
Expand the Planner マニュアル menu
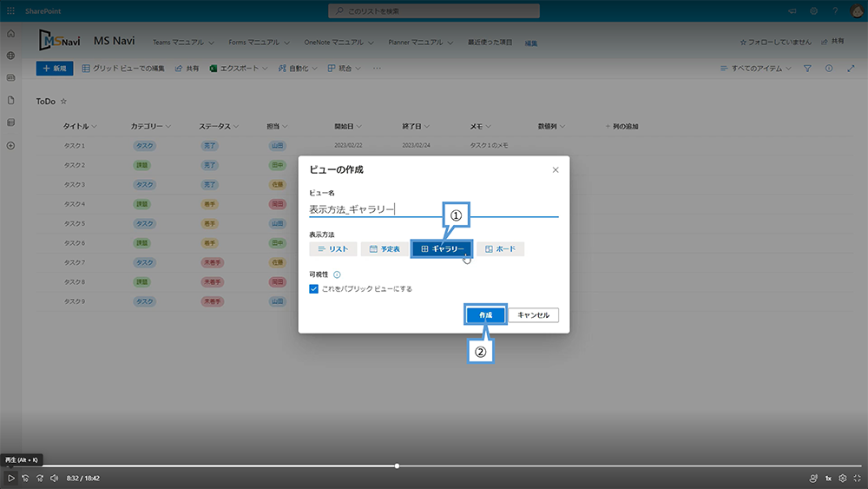click(421, 43)
